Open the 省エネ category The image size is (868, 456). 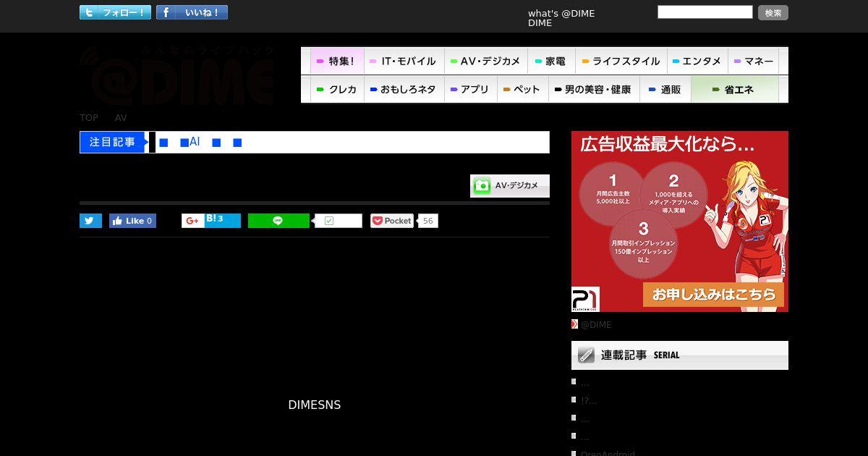(735, 90)
